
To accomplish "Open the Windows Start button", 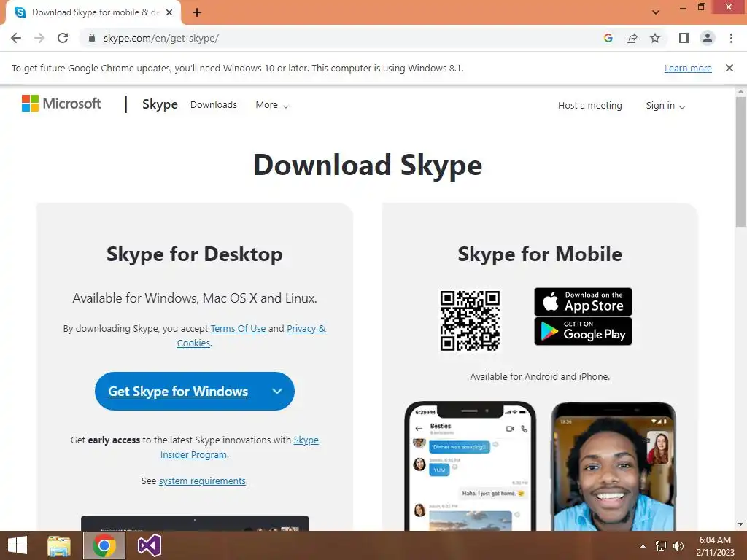I will click(18, 545).
